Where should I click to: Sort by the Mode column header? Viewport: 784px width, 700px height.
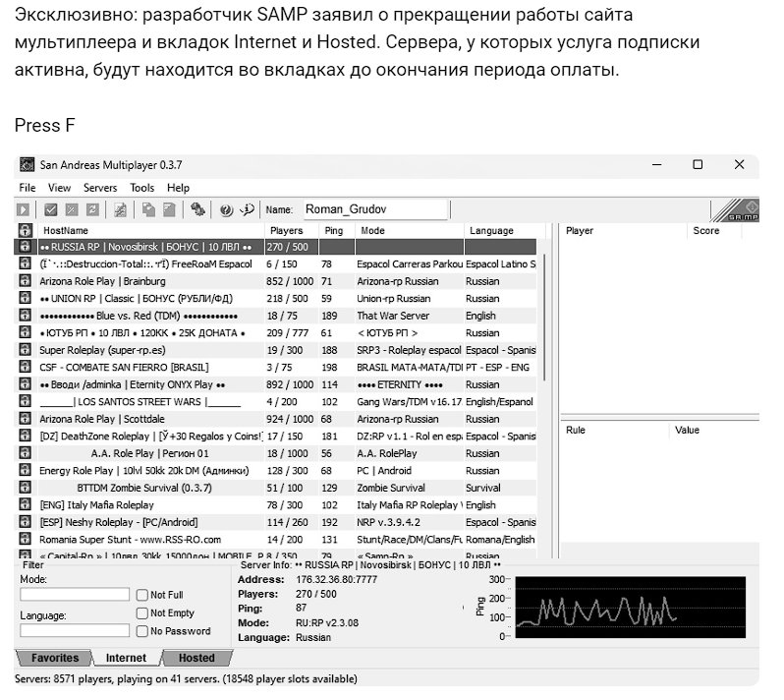tap(410, 231)
